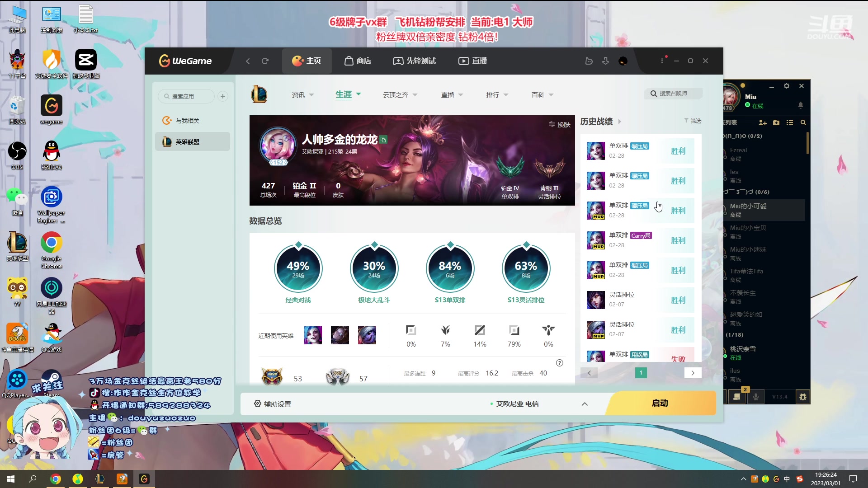This screenshot has width=868, height=488.
Task: Click the assist settings gear icon
Action: click(x=258, y=404)
